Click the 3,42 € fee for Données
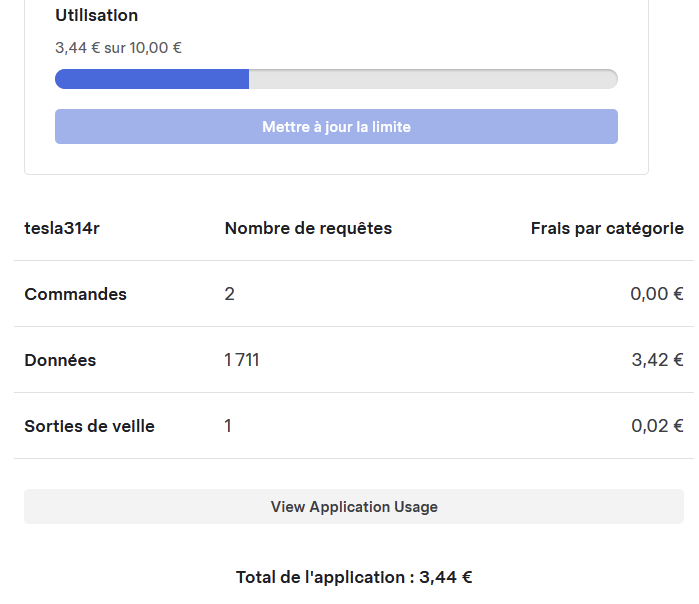 click(657, 360)
